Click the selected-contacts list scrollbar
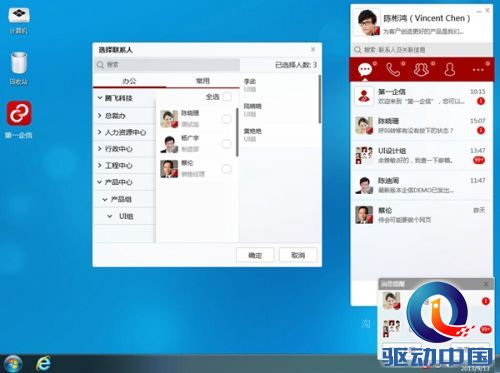Screen dimensions: 500x373 (320, 99)
